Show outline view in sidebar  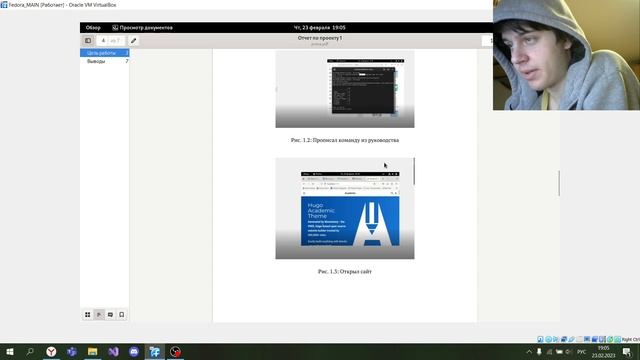[x=99, y=315]
